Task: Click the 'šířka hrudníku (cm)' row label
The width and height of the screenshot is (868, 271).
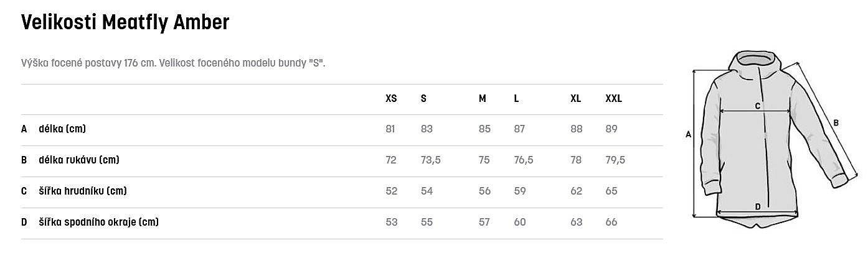Action: pyautogui.click(x=82, y=191)
